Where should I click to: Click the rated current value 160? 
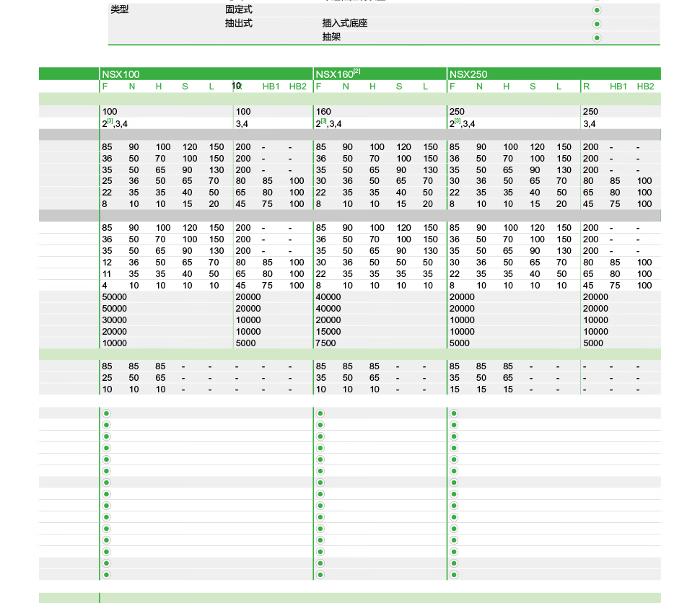(323, 112)
